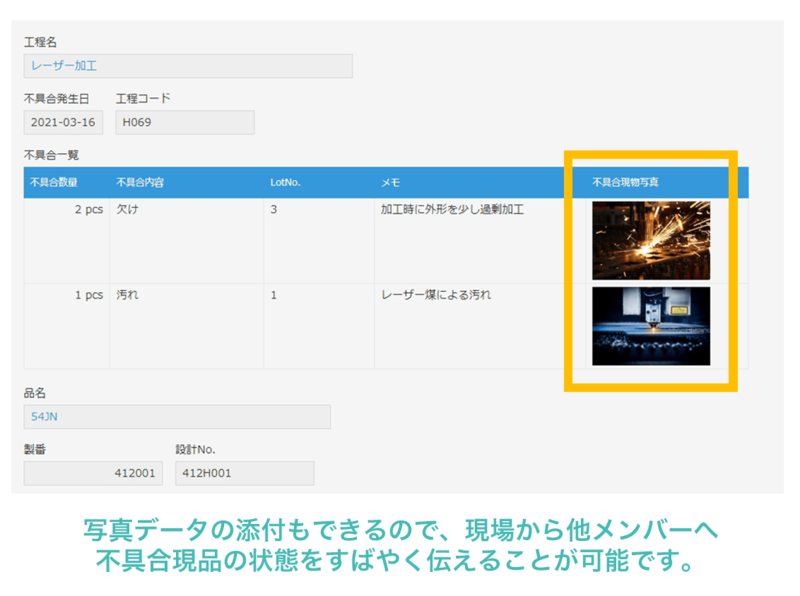Select the 2 pcs quantity cell
This screenshot has width=800, height=596.
[x=67, y=241]
